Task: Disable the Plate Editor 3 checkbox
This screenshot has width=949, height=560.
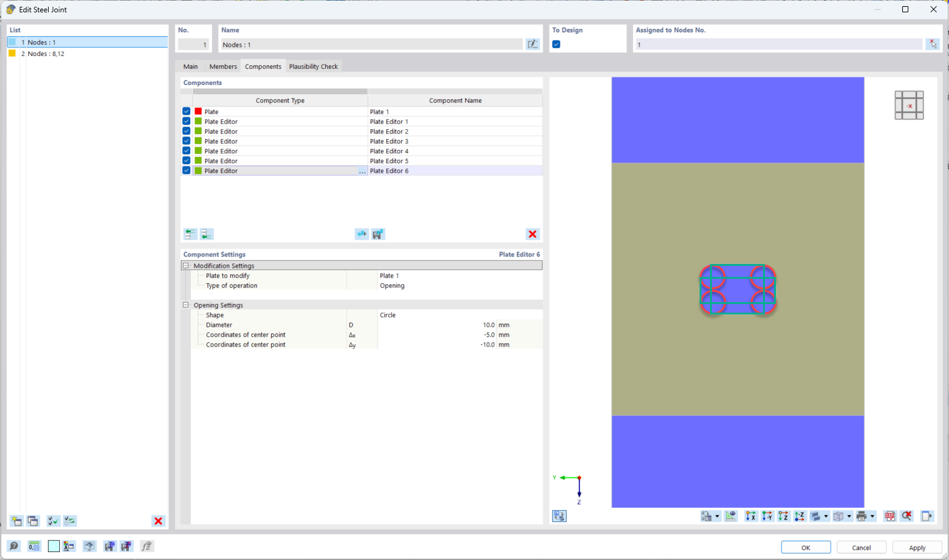Action: pos(187,142)
